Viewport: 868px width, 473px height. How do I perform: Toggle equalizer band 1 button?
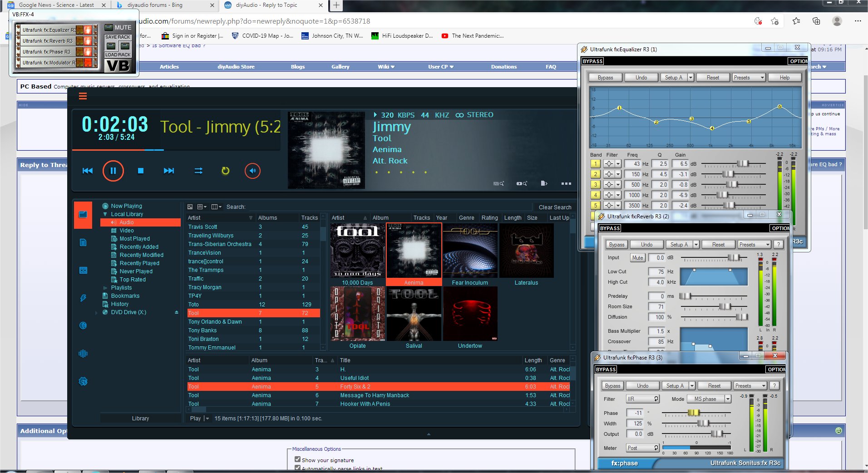(596, 164)
